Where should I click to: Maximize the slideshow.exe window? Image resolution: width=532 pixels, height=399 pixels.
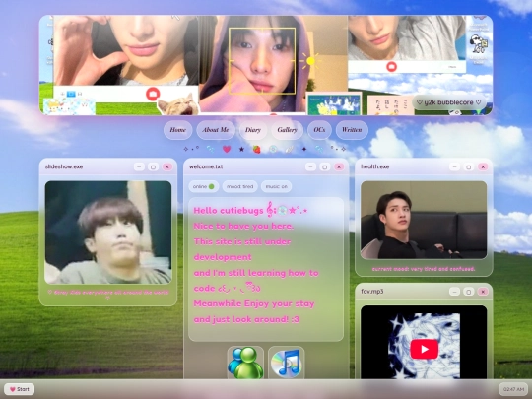pos(153,166)
